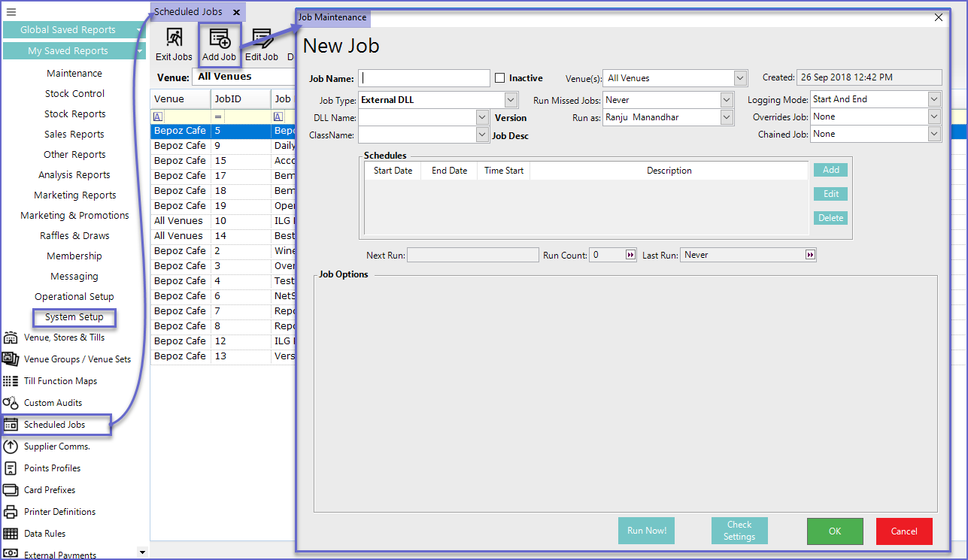Open Card Prefixes in sidebar
Viewport: 968px width, 560px height.
[50, 490]
